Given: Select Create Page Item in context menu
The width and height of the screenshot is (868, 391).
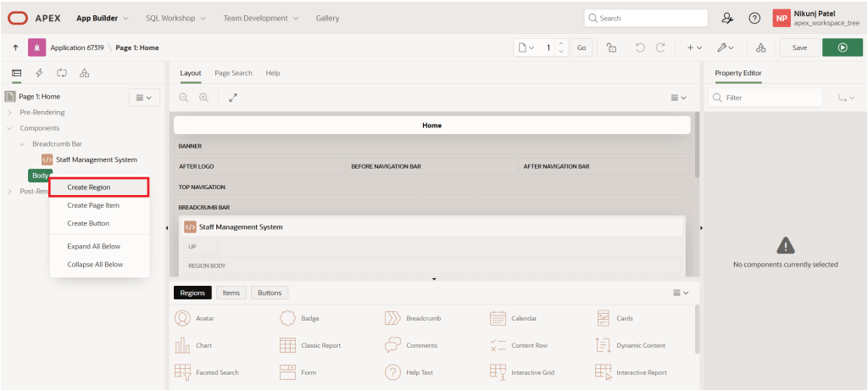Looking at the screenshot, I should 92,205.
